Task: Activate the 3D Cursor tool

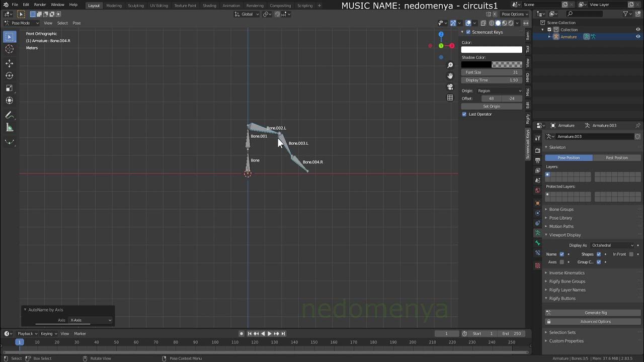Action: point(9,49)
